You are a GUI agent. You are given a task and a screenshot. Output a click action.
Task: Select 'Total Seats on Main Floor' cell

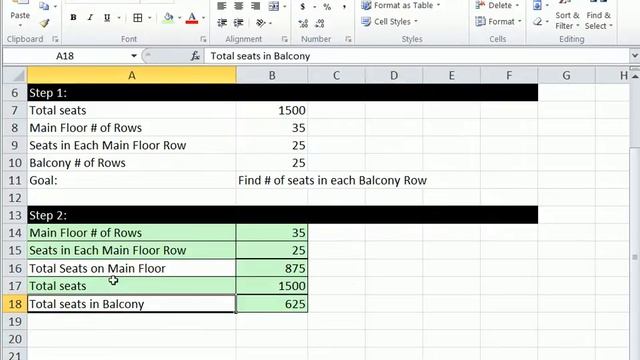pyautogui.click(x=131, y=268)
